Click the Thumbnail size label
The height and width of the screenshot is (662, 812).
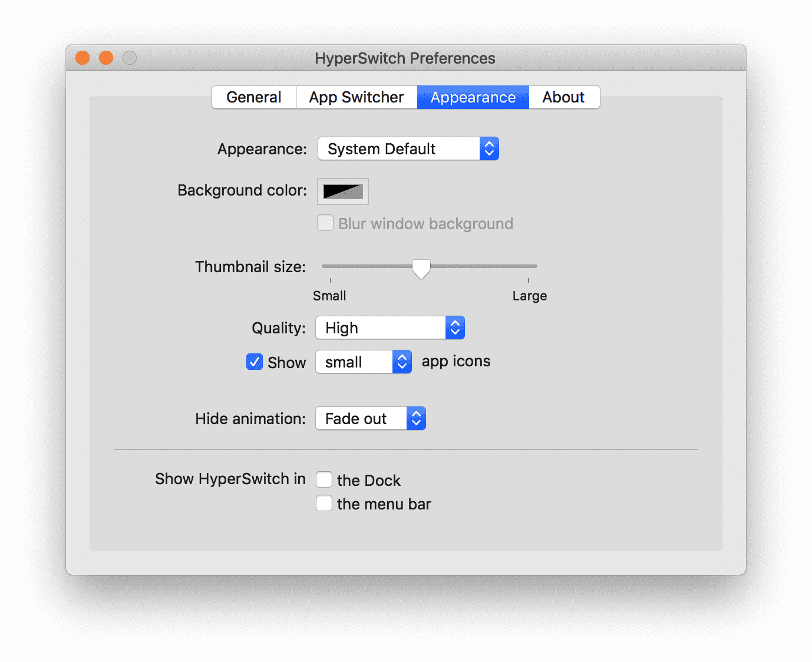tap(250, 267)
